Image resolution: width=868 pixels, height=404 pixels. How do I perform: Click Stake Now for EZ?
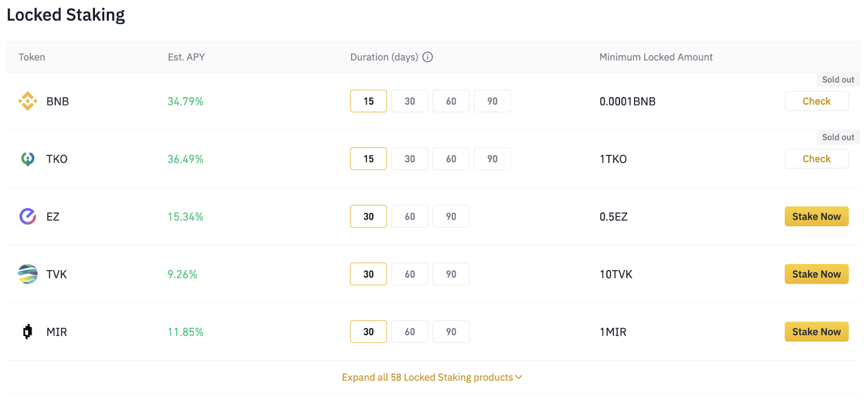(x=816, y=216)
